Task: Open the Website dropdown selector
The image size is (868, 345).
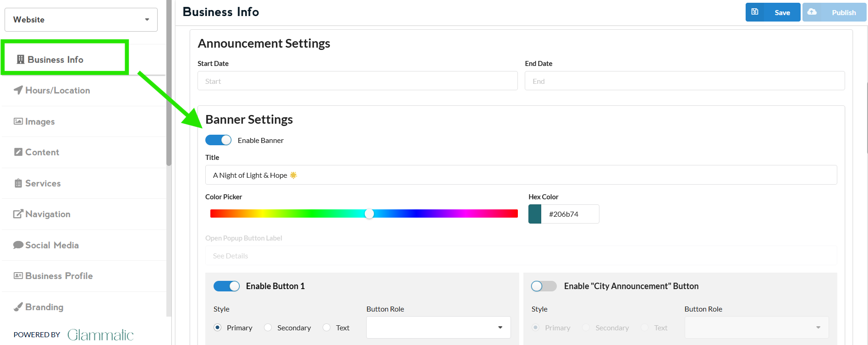Action: 81,20
